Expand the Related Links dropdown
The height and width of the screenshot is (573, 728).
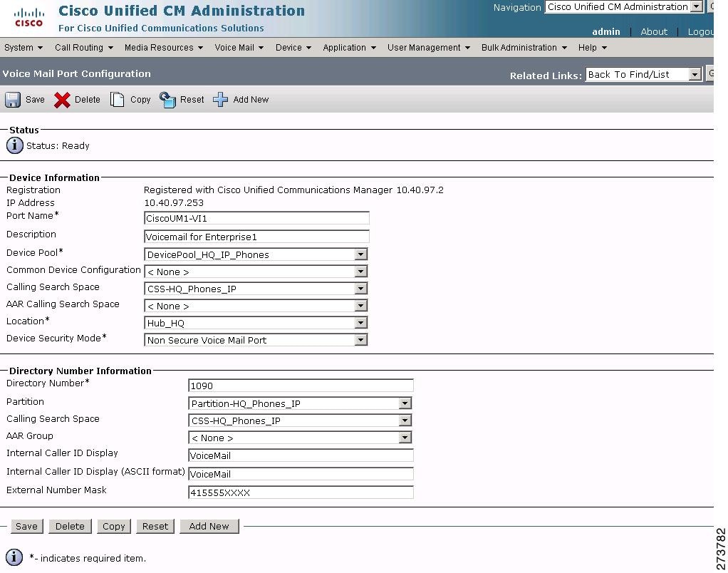click(x=695, y=74)
